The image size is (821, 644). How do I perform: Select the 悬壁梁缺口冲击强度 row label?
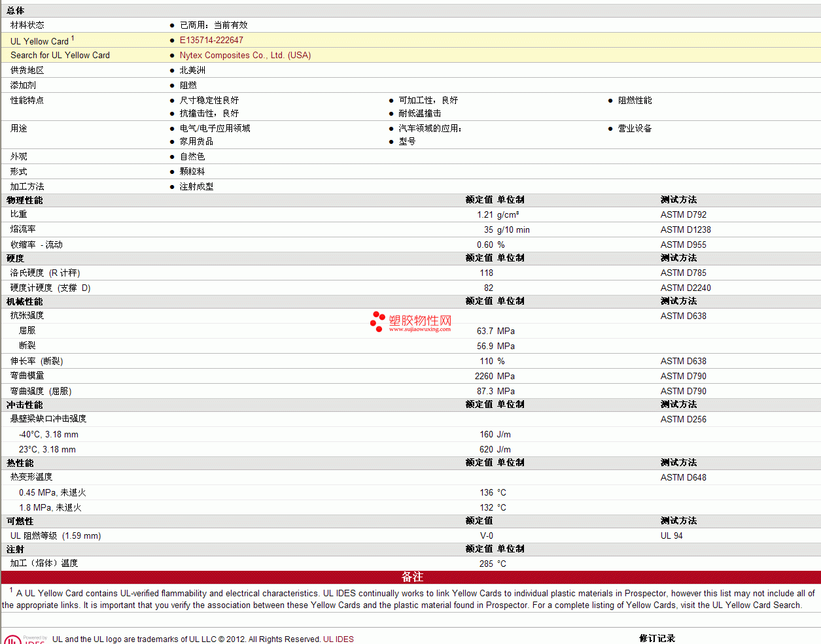48,418
